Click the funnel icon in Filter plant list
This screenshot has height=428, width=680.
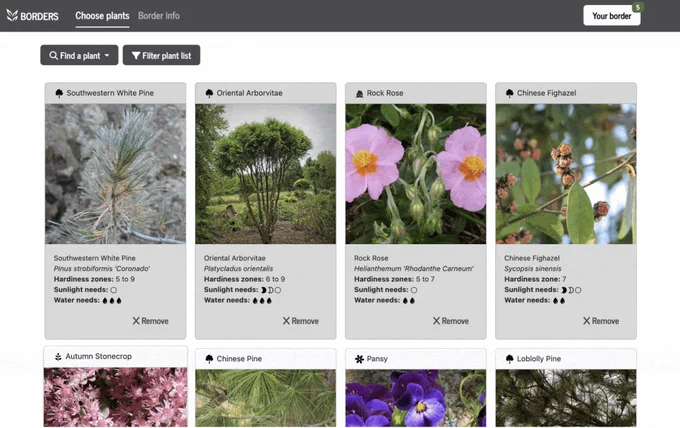(x=136, y=56)
